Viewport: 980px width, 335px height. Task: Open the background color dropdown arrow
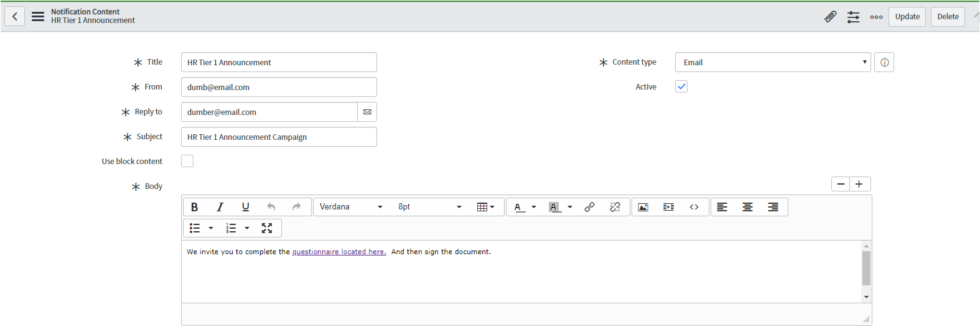click(x=570, y=207)
